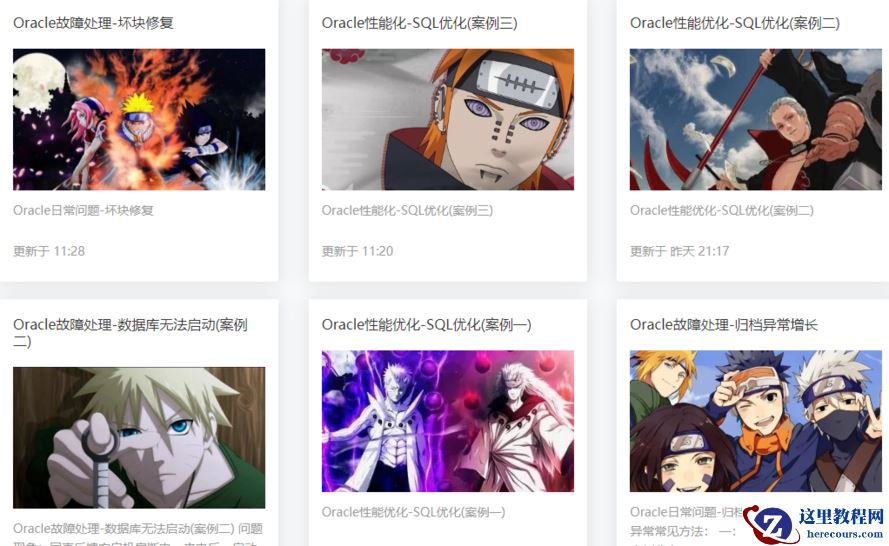
Task: Select the gray description of SQL优化(案例三)
Action: pyautogui.click(x=407, y=210)
